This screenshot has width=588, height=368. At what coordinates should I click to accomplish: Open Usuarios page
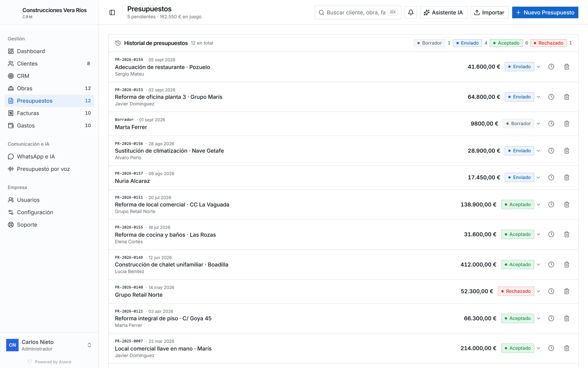pyautogui.click(x=49, y=200)
